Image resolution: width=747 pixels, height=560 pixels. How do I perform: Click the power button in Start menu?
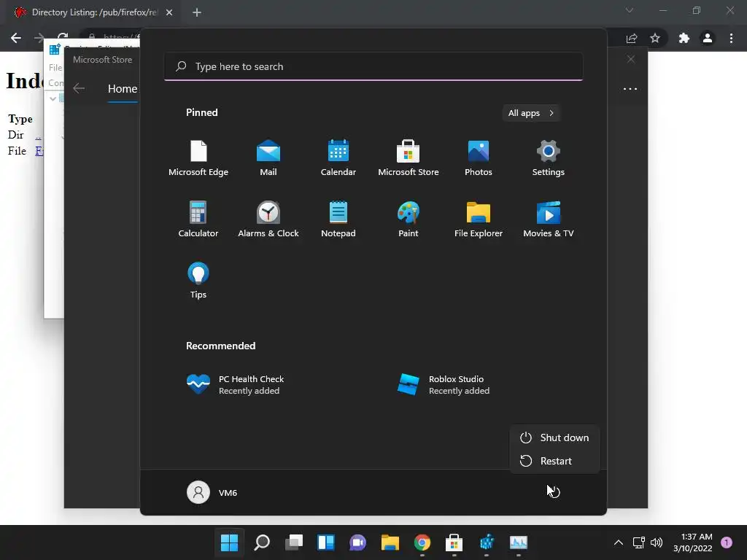coord(554,492)
